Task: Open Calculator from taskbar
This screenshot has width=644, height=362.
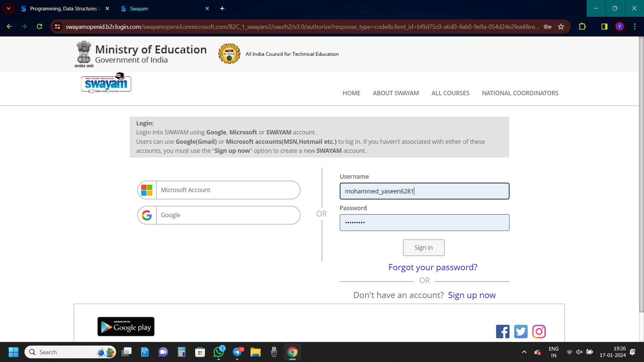Action: click(x=181, y=352)
